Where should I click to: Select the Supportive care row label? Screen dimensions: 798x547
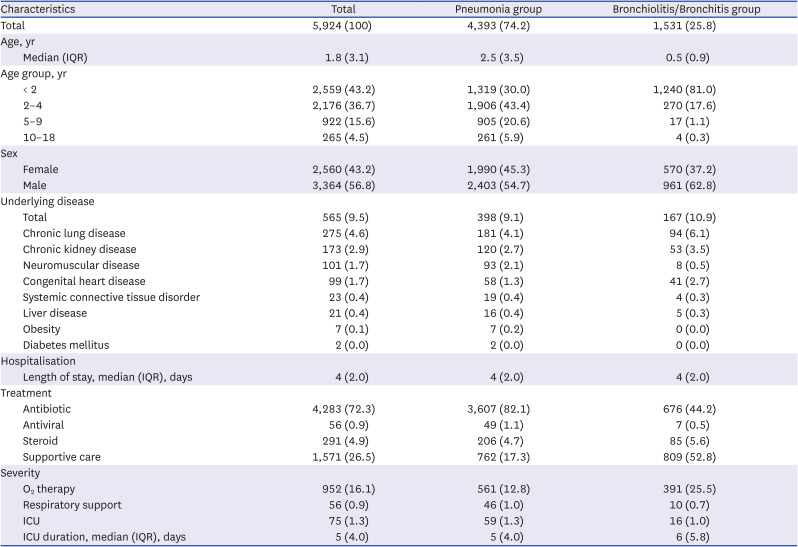pyautogui.click(x=62, y=457)
